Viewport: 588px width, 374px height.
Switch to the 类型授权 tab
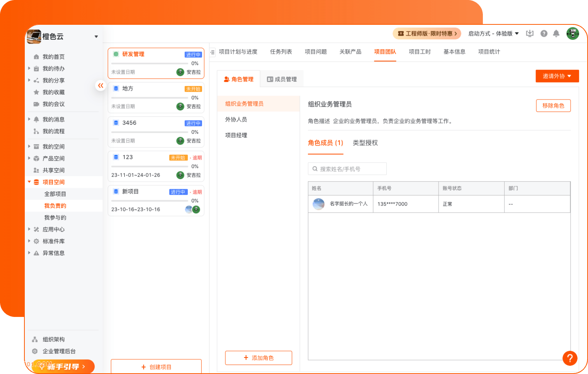(365, 143)
